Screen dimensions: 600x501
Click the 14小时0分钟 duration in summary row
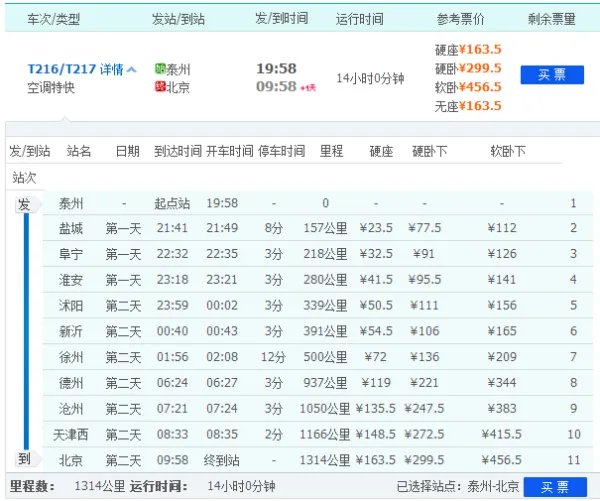[370, 78]
